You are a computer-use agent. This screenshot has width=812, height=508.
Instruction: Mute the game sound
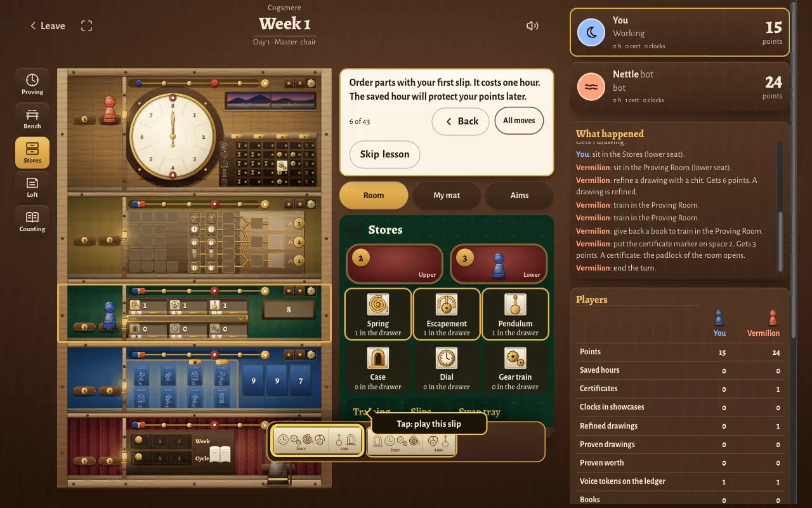coord(532,26)
